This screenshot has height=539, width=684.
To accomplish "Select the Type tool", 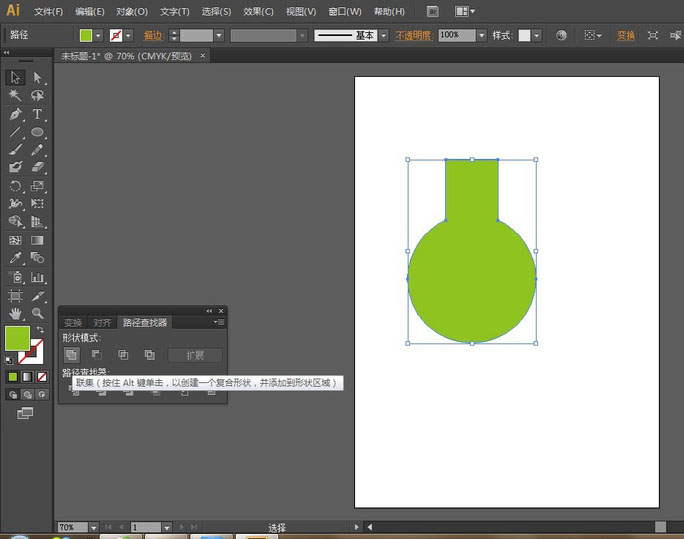I will click(38, 114).
